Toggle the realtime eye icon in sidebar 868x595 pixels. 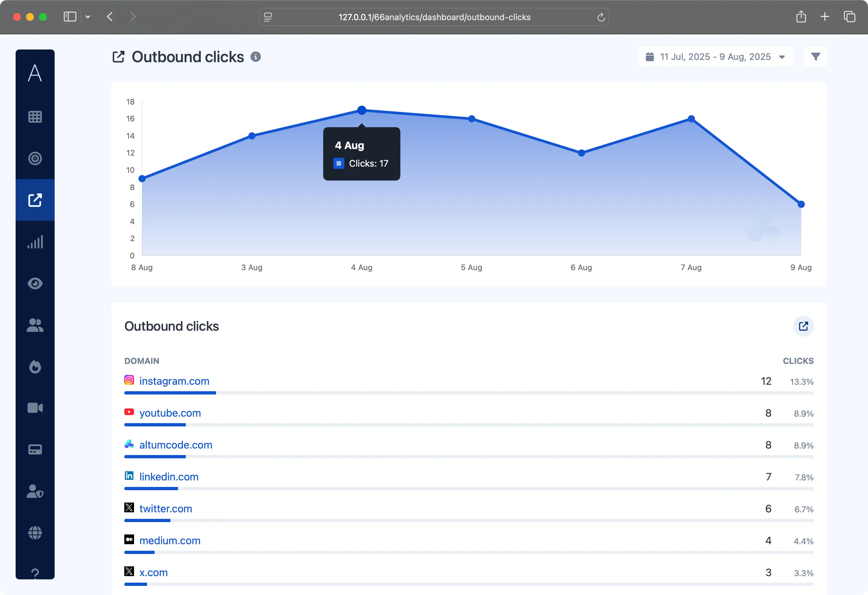tap(35, 283)
